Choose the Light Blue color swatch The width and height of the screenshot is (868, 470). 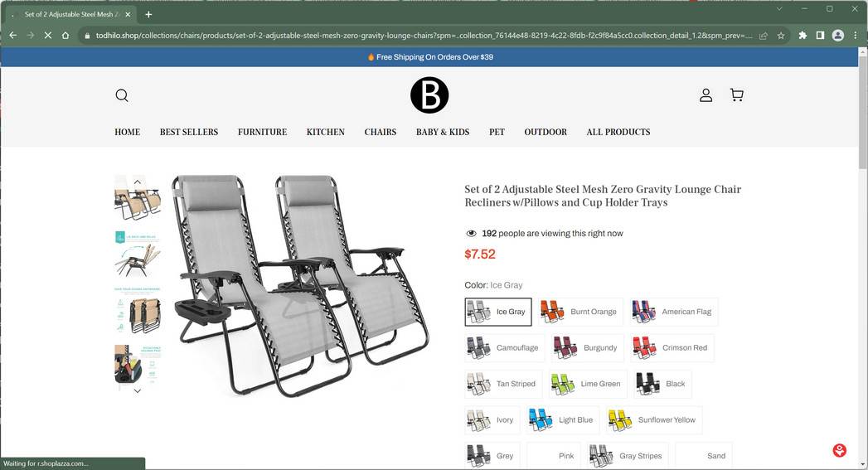point(563,419)
